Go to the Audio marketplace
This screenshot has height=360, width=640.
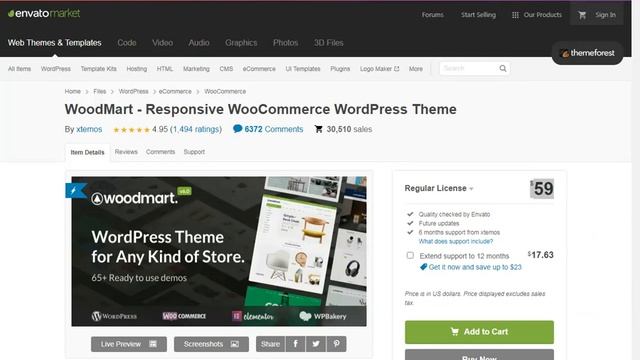(199, 43)
